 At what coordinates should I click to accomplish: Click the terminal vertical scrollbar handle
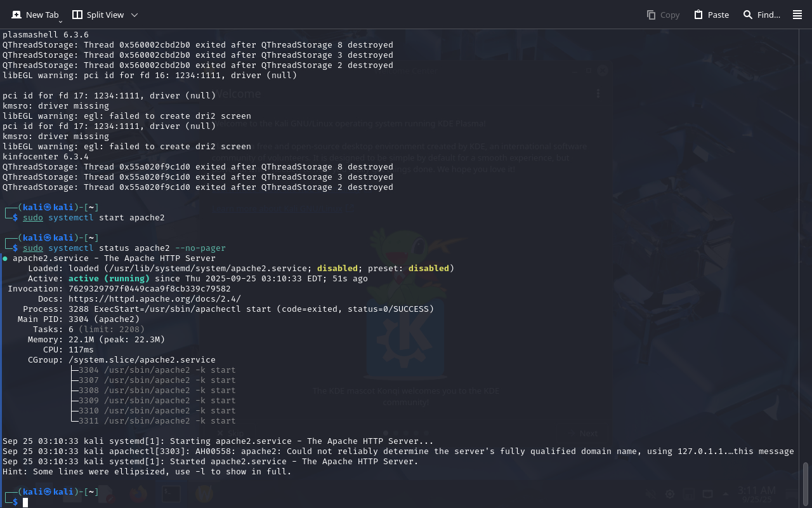pos(806,484)
